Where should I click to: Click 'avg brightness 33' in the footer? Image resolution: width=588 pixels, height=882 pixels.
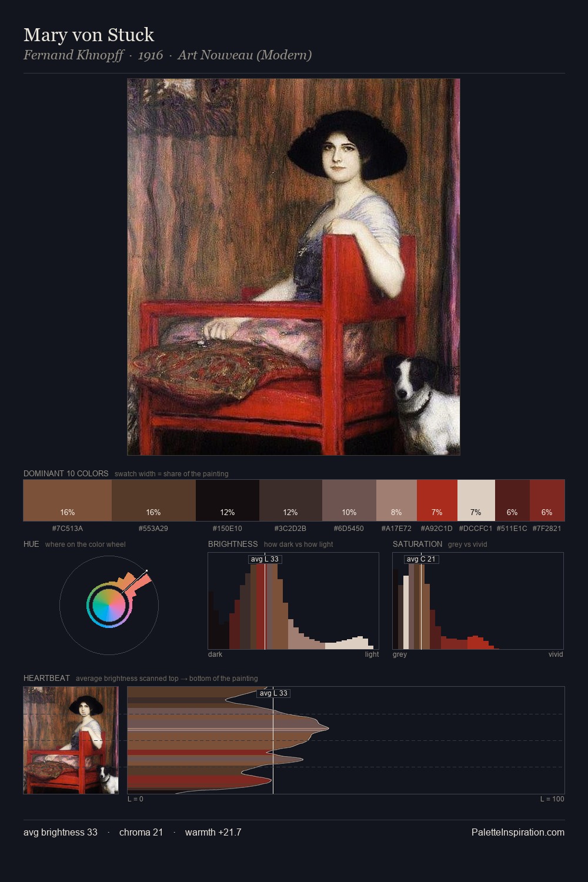(x=61, y=832)
